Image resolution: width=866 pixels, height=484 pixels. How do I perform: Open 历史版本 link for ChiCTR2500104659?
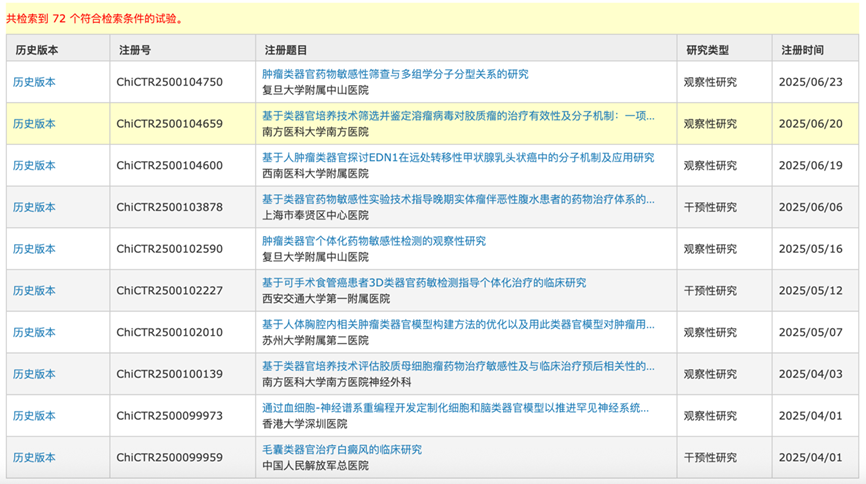tap(34, 124)
